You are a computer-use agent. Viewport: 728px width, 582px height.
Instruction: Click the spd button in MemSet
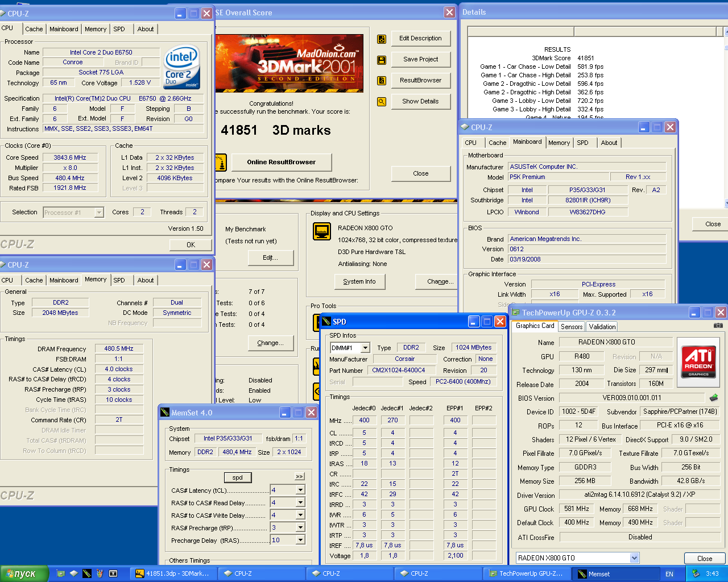(238, 477)
